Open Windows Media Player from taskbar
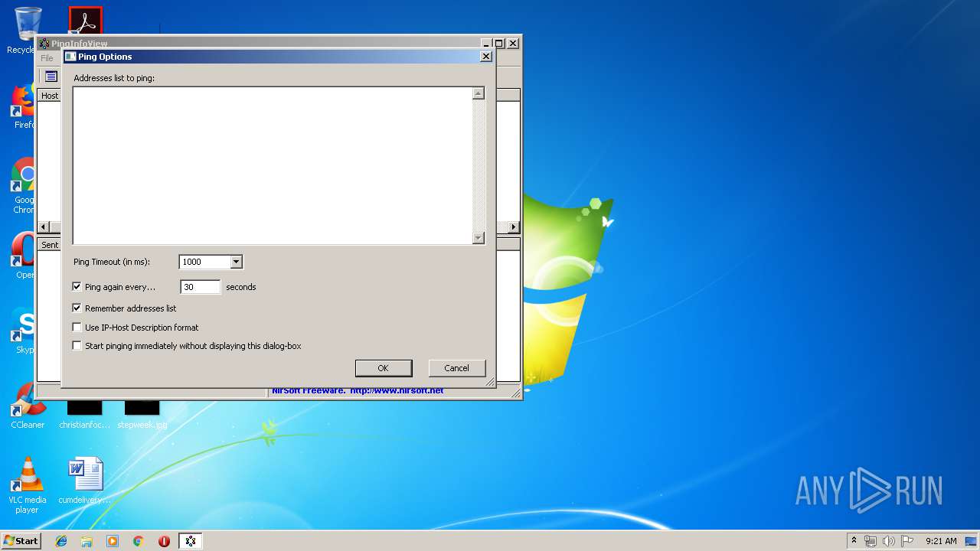This screenshot has height=551, width=980. click(x=113, y=541)
